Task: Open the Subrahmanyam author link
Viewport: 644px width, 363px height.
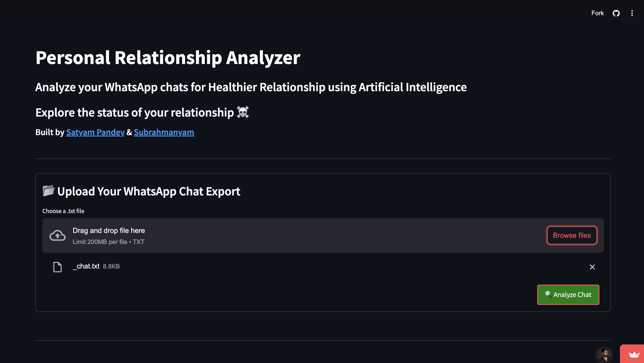Action: pos(164,132)
